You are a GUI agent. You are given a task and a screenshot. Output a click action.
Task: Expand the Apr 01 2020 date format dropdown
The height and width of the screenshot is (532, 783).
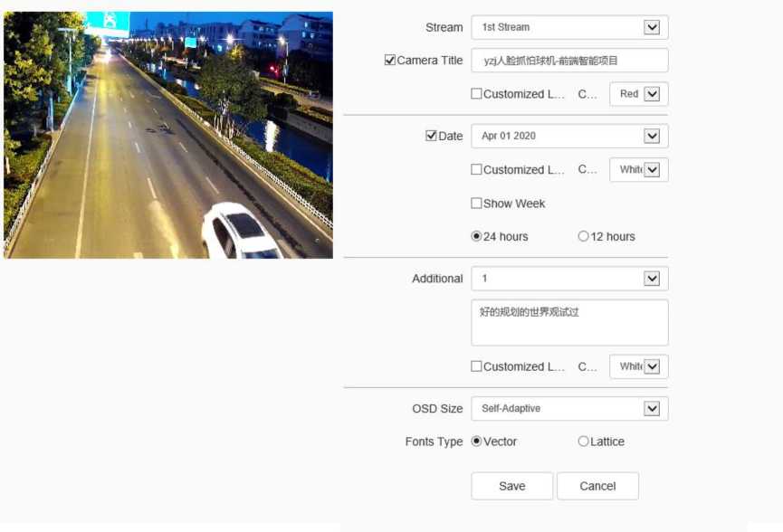(x=569, y=136)
